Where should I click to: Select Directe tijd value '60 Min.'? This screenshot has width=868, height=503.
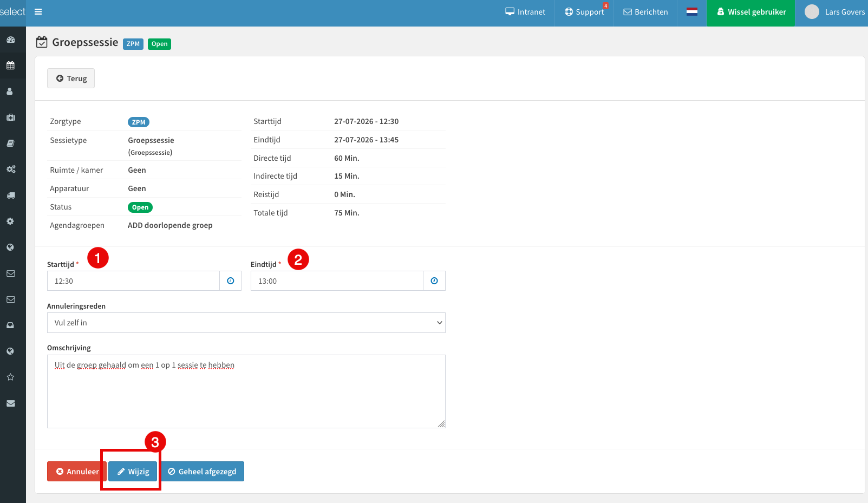click(x=347, y=158)
